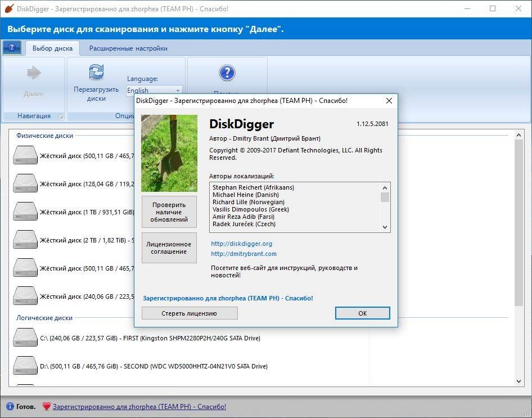Screen dimensions: 532x418
Task: Open the http://diskdigger.org link
Action: coord(242,244)
